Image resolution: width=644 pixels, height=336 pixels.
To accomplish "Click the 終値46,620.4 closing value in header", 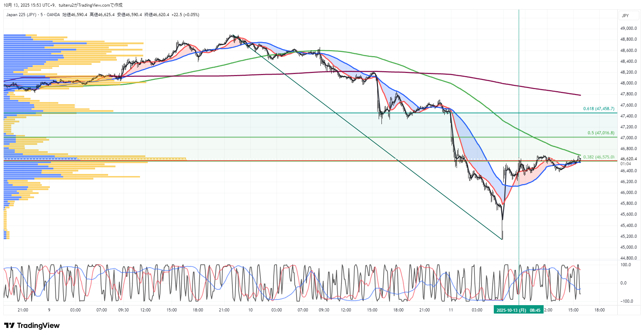I will 157,15.
